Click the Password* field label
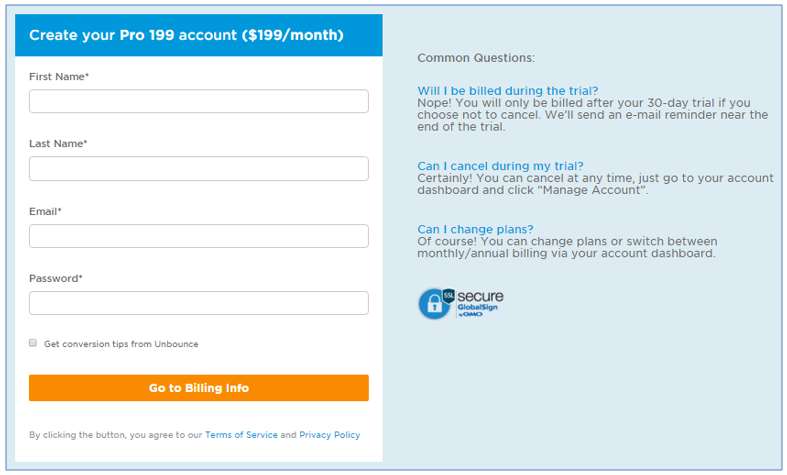Image resolution: width=787 pixels, height=475 pixels. click(x=55, y=278)
